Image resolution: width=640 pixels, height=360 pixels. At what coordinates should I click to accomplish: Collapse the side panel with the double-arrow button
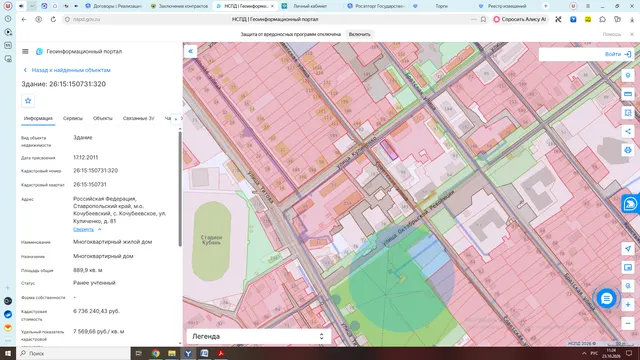191,51
